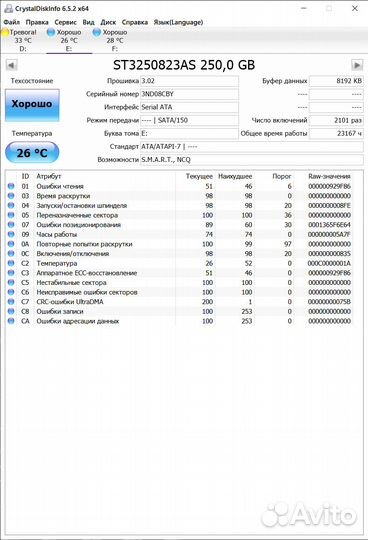Click status dot for CRC-ошибки UltraDMA
Image resolution: width=368 pixels, height=540 pixels.
11,302
